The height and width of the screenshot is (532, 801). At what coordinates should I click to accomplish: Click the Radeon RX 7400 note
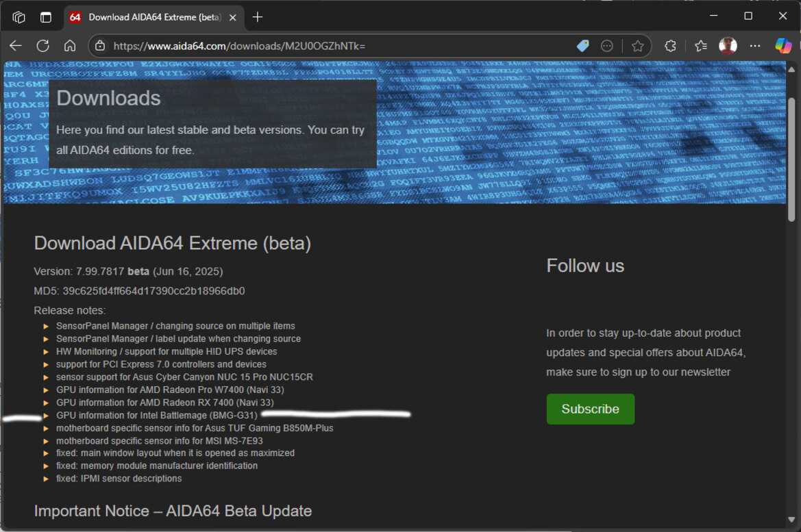pyautogui.click(x=165, y=403)
